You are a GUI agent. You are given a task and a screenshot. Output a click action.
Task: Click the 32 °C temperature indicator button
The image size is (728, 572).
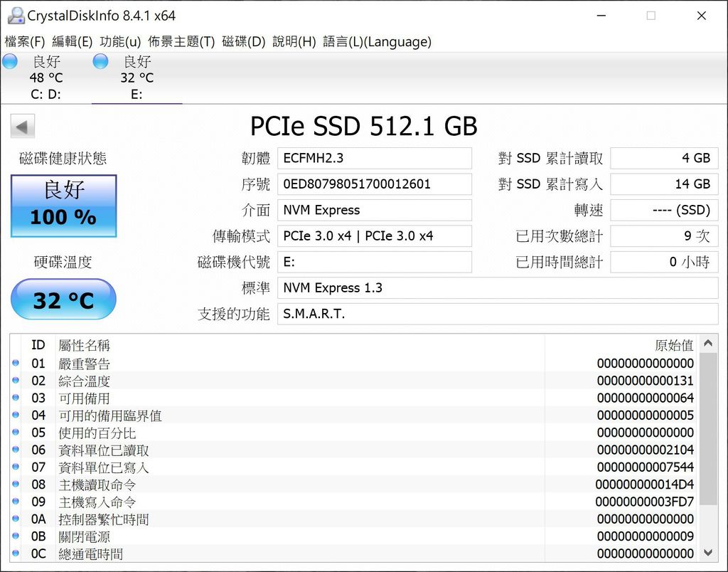[x=63, y=300]
